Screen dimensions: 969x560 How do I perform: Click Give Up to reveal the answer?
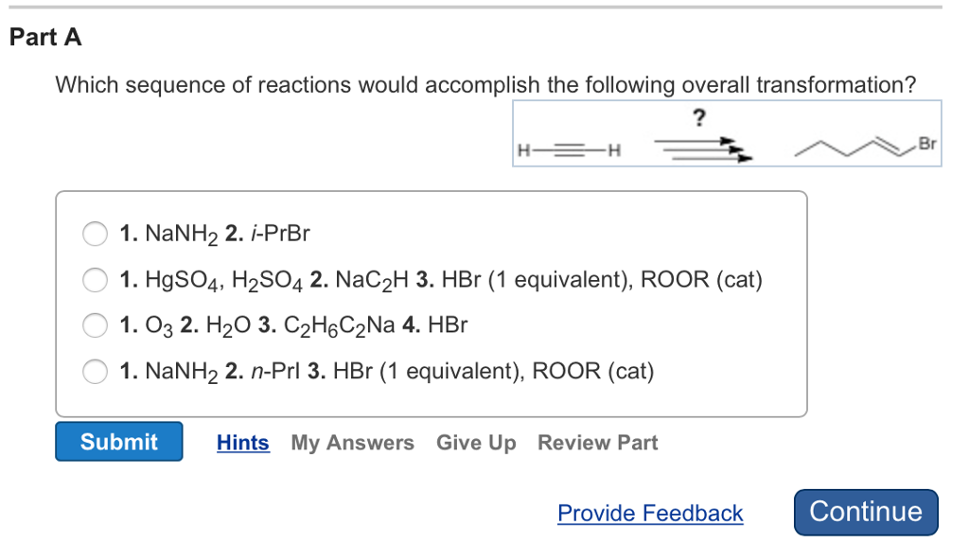tap(476, 442)
